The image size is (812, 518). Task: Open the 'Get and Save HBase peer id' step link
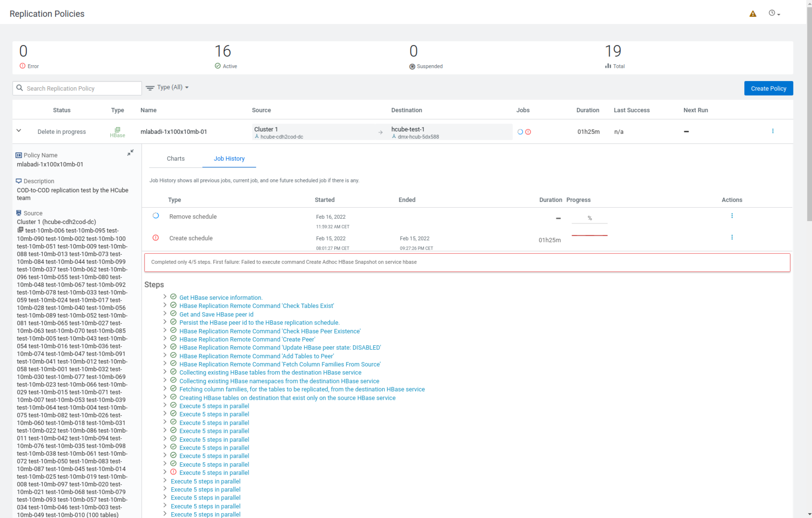point(216,314)
